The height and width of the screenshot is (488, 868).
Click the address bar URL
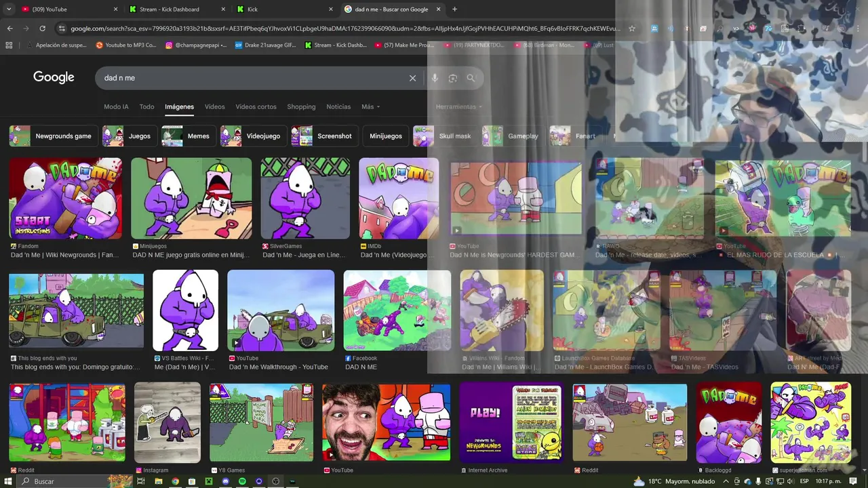click(x=344, y=28)
